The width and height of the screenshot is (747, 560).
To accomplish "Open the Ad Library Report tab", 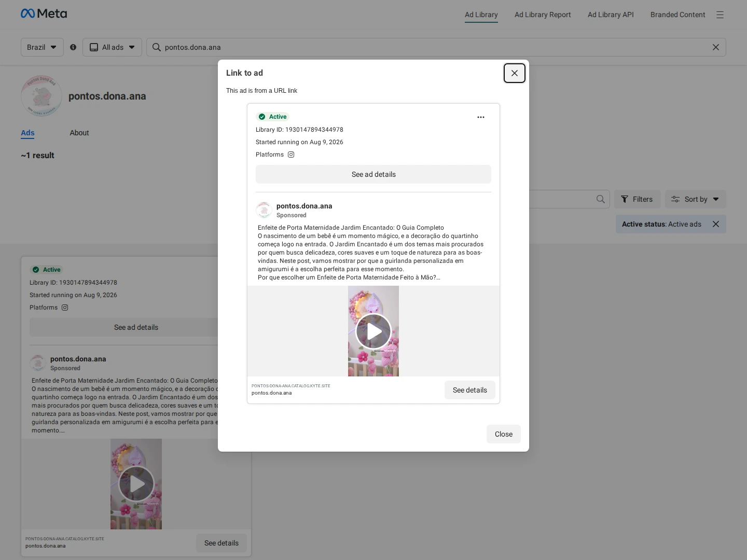I will coord(543,15).
